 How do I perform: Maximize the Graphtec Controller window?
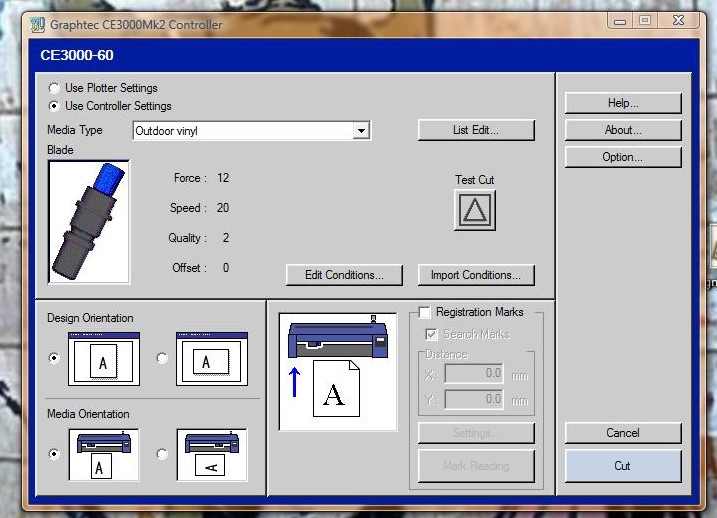pos(645,21)
